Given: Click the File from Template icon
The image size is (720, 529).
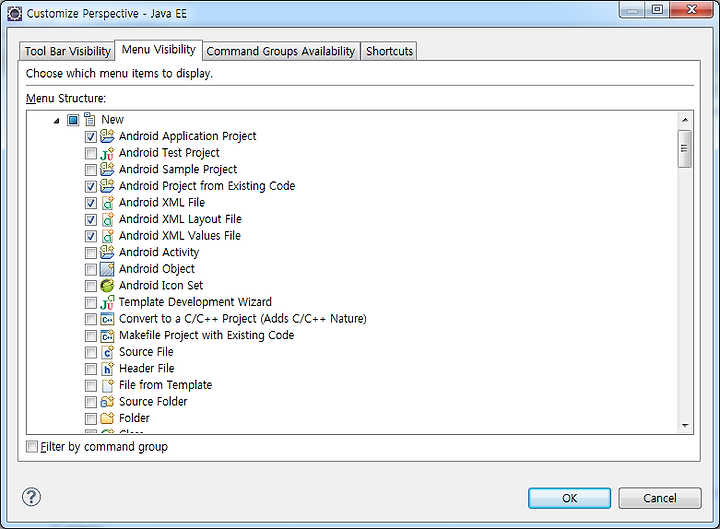Looking at the screenshot, I should coord(107,385).
